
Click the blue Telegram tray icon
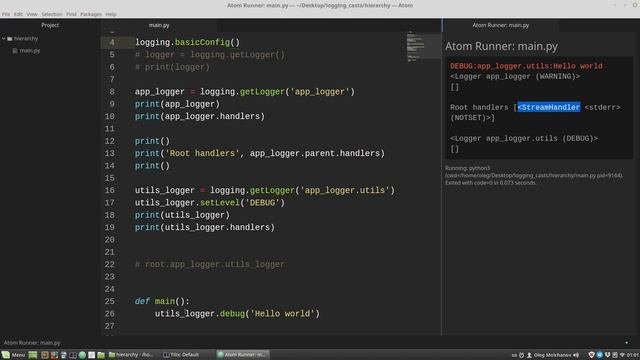(600, 355)
